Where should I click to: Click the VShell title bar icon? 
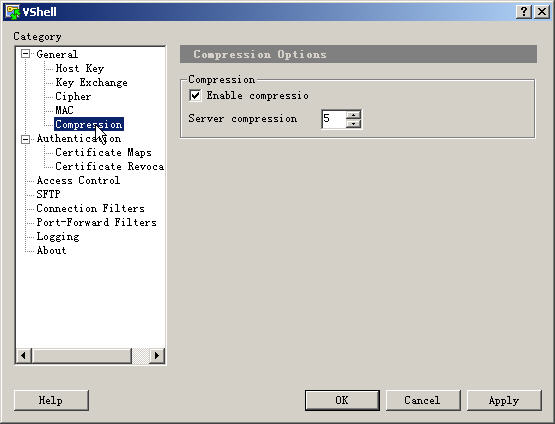point(12,12)
